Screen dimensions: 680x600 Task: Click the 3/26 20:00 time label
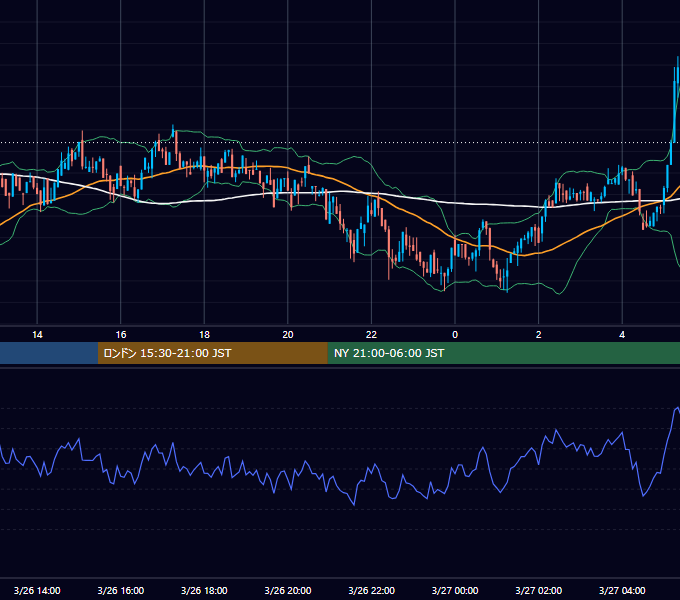click(x=288, y=590)
